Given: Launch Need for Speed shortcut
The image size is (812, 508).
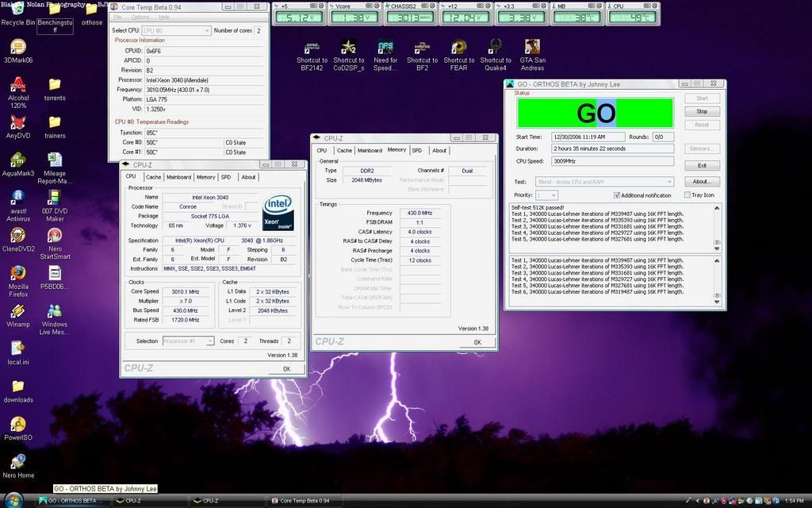Looking at the screenshot, I should tap(385, 56).
